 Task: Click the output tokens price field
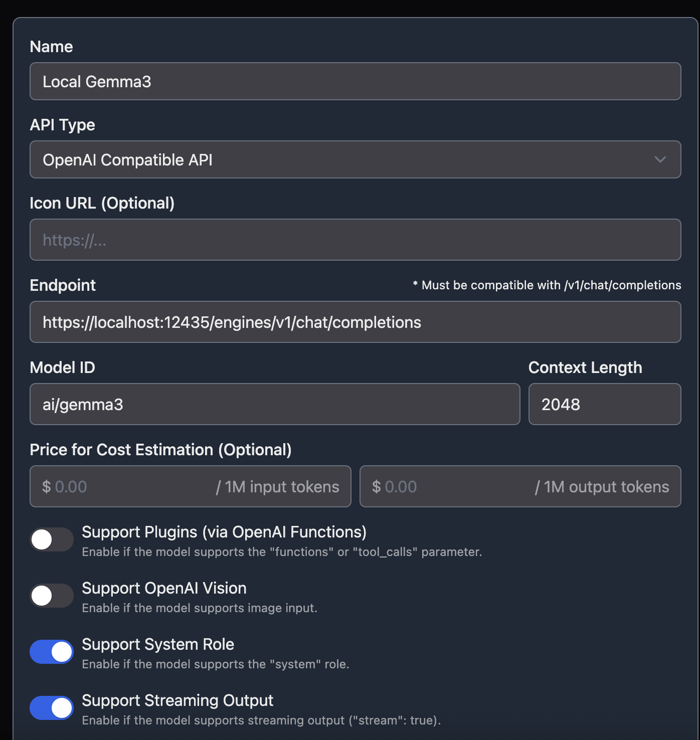coord(520,486)
